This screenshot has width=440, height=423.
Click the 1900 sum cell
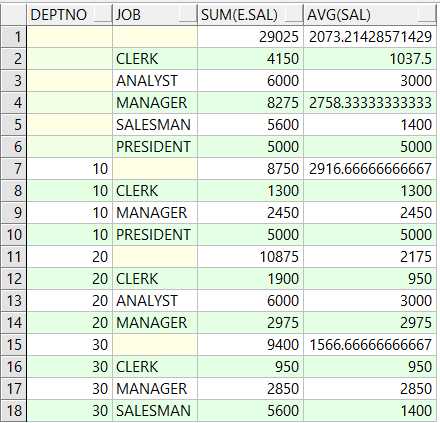click(x=251, y=279)
